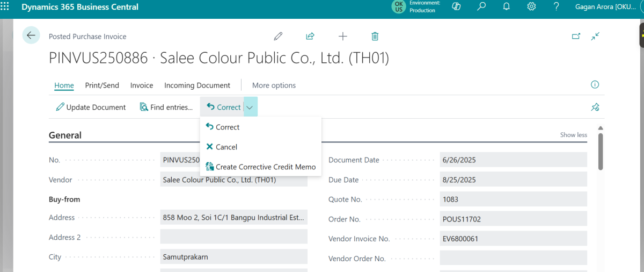Choose Cancel from the Correct menu

tap(226, 147)
